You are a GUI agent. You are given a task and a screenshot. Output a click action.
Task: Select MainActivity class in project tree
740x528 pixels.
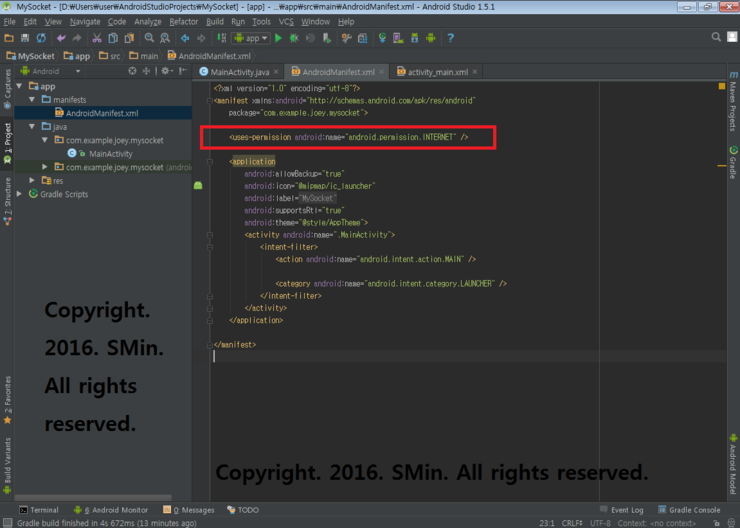110,154
